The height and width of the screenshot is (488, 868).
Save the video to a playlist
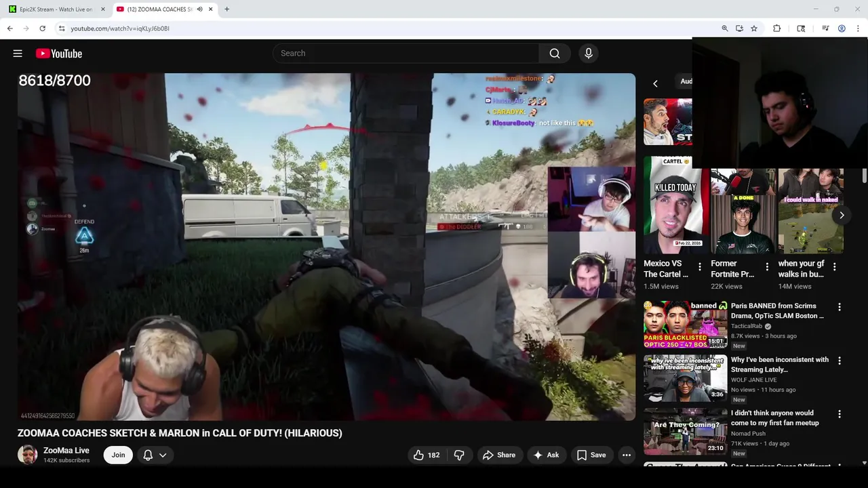pos(591,455)
